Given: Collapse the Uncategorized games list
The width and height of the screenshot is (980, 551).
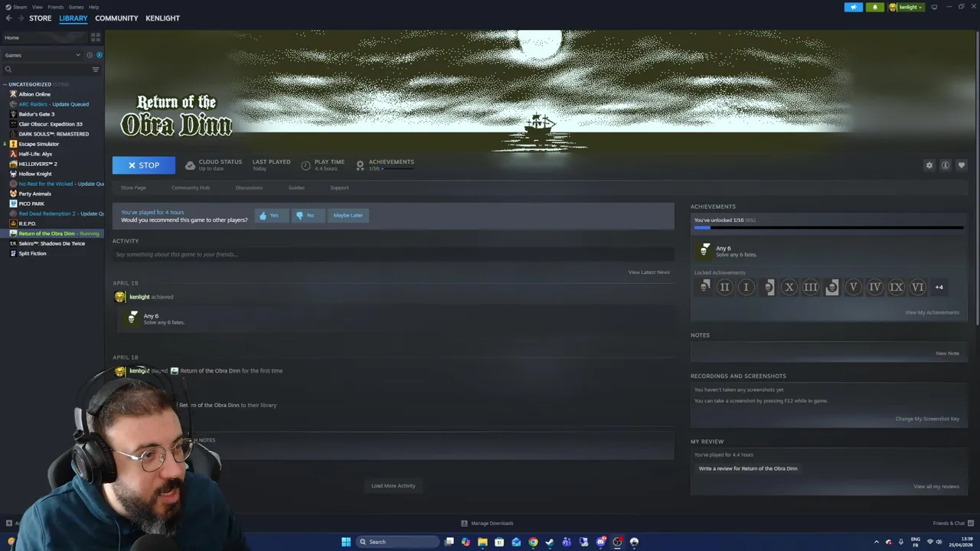Looking at the screenshot, I should (5, 84).
